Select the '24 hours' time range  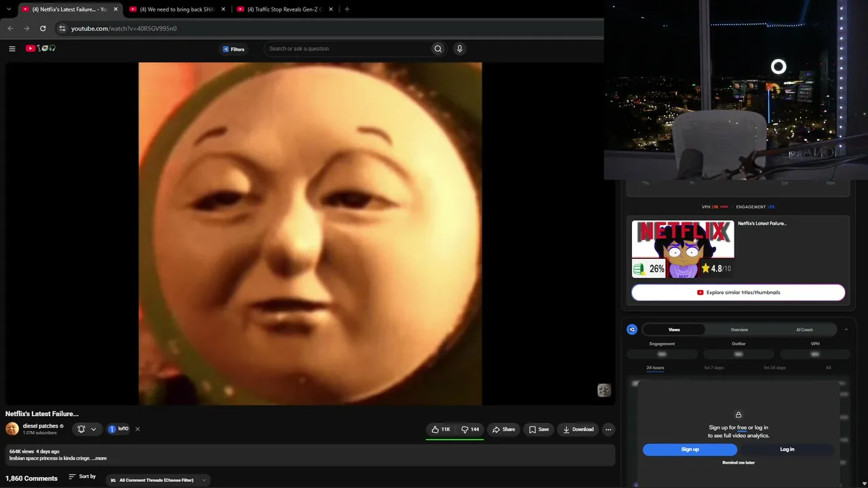(x=655, y=368)
